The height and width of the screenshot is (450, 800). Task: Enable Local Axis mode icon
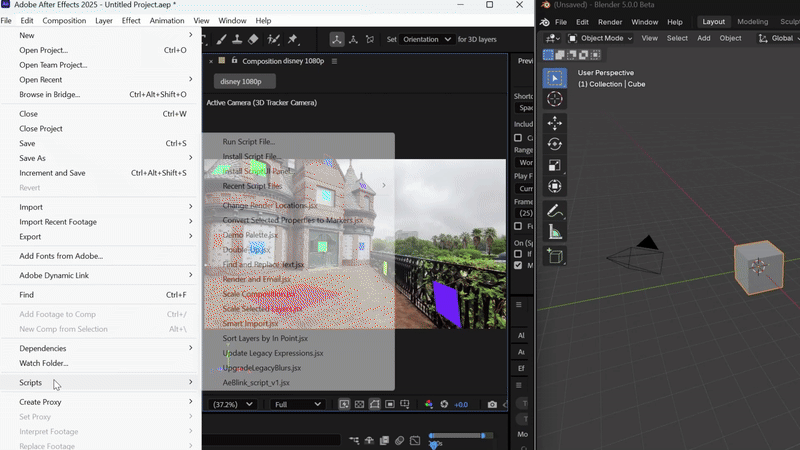click(x=337, y=39)
